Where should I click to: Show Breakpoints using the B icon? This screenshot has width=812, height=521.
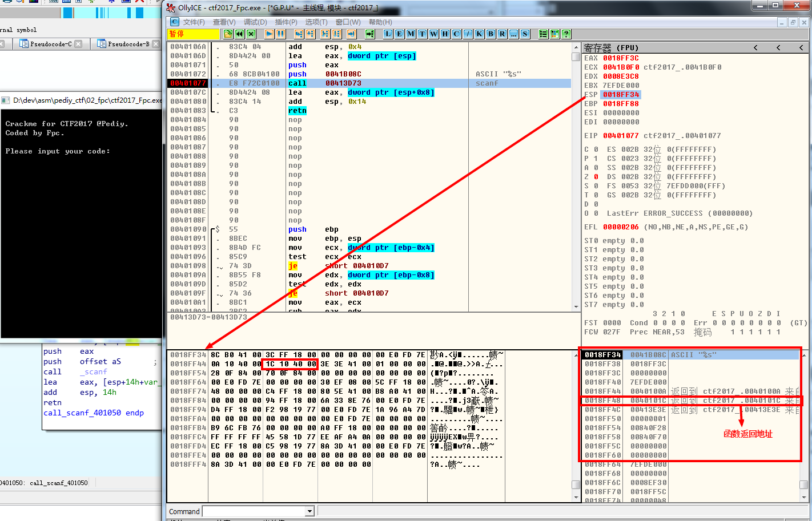tap(491, 34)
